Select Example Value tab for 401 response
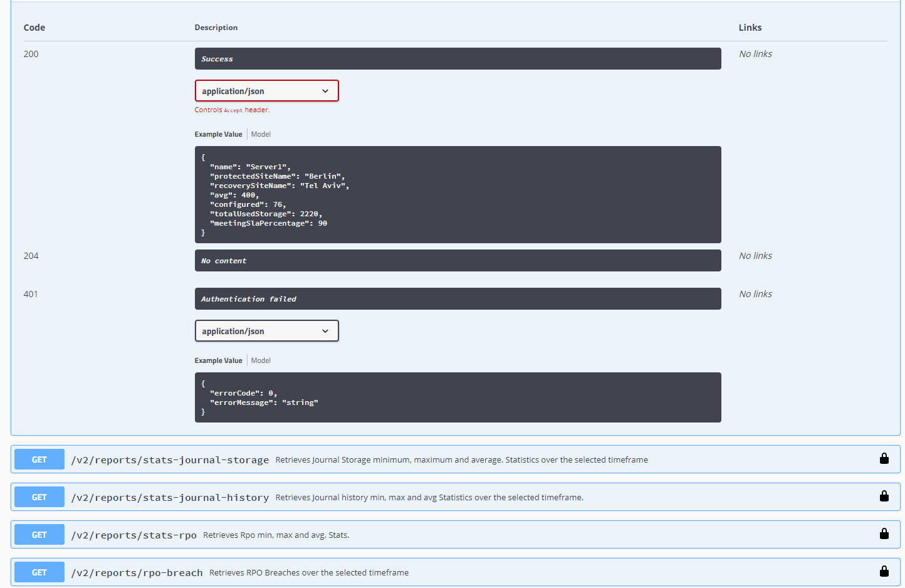Image resolution: width=905 pixels, height=588 pixels. 218,360
